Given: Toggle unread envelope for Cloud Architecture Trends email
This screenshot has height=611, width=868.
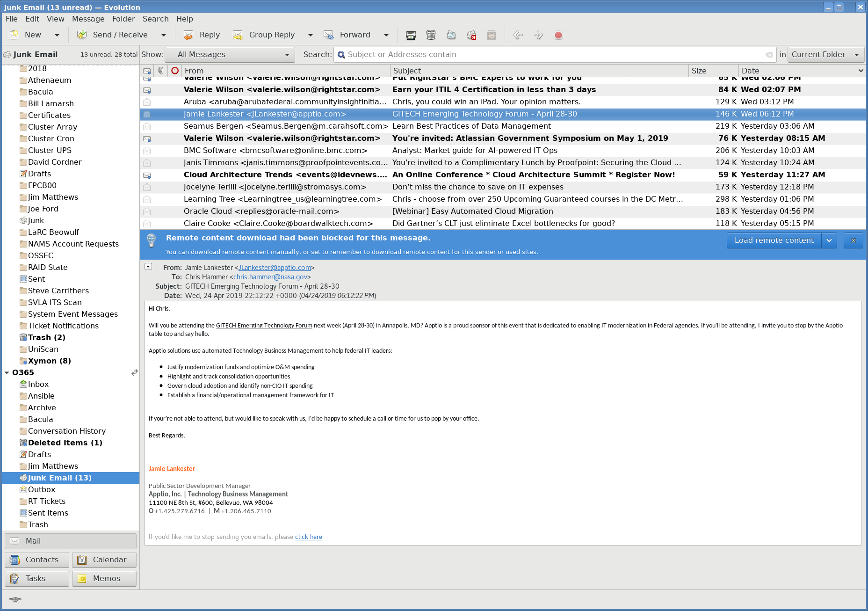Looking at the screenshot, I should [x=147, y=175].
